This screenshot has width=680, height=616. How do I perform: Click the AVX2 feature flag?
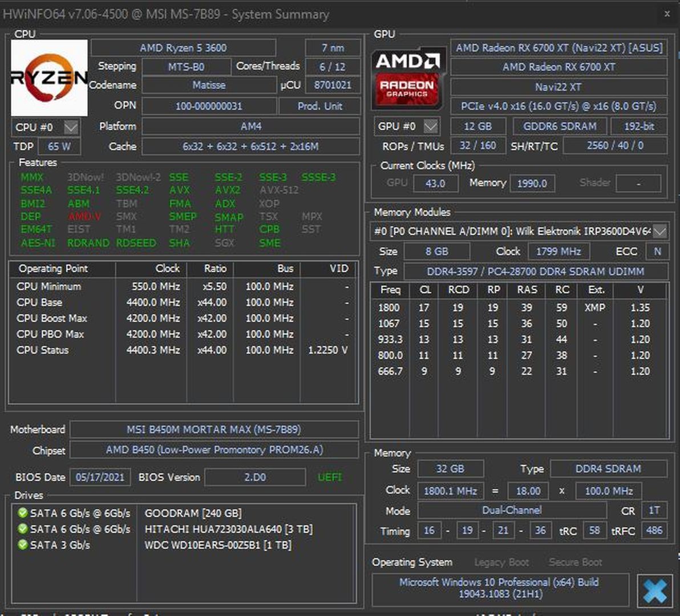(227, 190)
